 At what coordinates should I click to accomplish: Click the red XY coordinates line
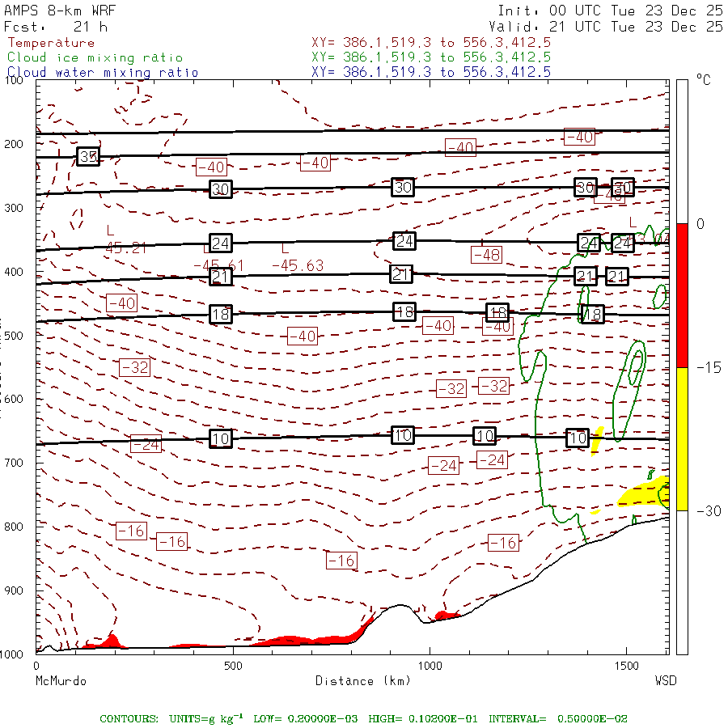tap(431, 43)
